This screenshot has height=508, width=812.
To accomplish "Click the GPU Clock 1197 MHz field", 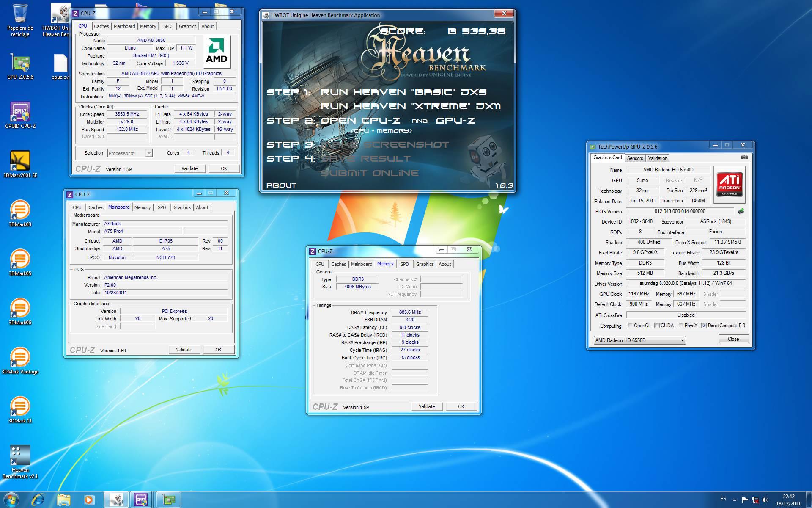I will [639, 294].
